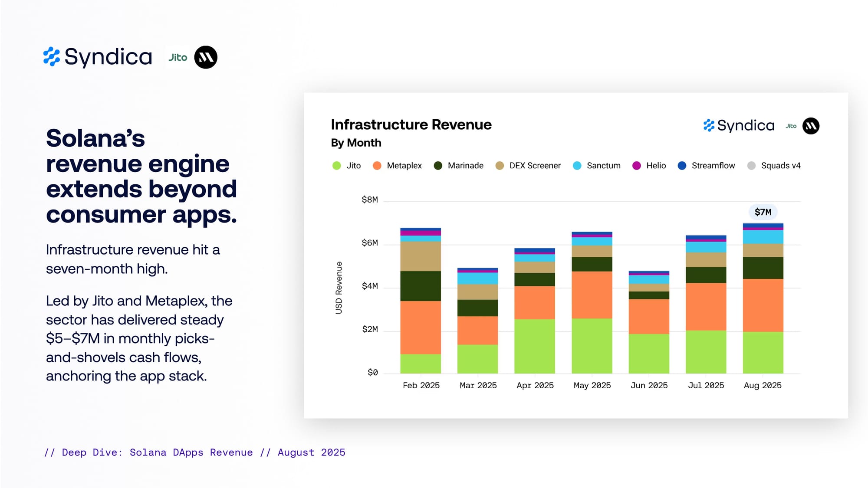Image resolution: width=868 pixels, height=488 pixels.
Task: Click the small Jito logo inside the chart card
Action: [791, 126]
